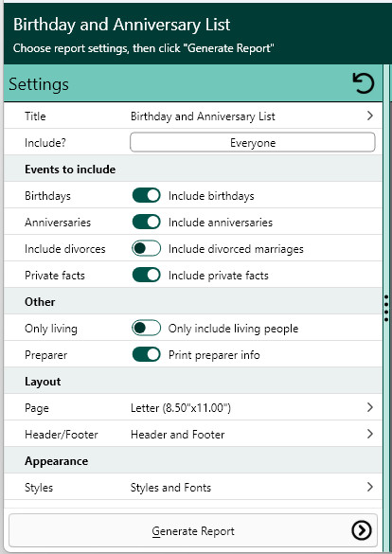Enable Only include living people toggle
This screenshot has width=392, height=554.
tap(146, 328)
